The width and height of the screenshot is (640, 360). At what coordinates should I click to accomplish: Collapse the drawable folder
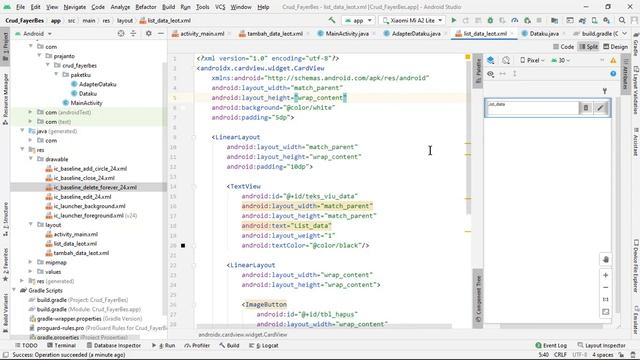click(x=31, y=159)
